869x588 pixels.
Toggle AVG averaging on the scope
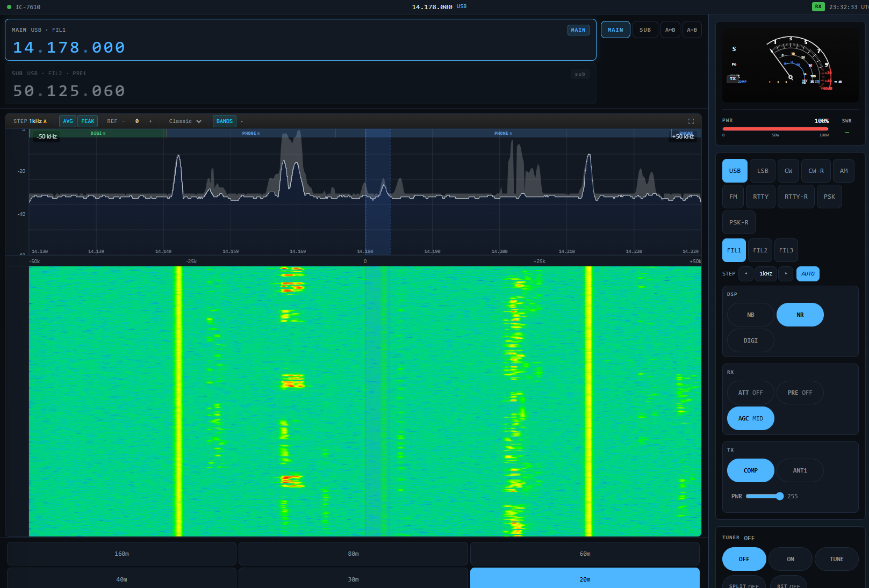68,121
